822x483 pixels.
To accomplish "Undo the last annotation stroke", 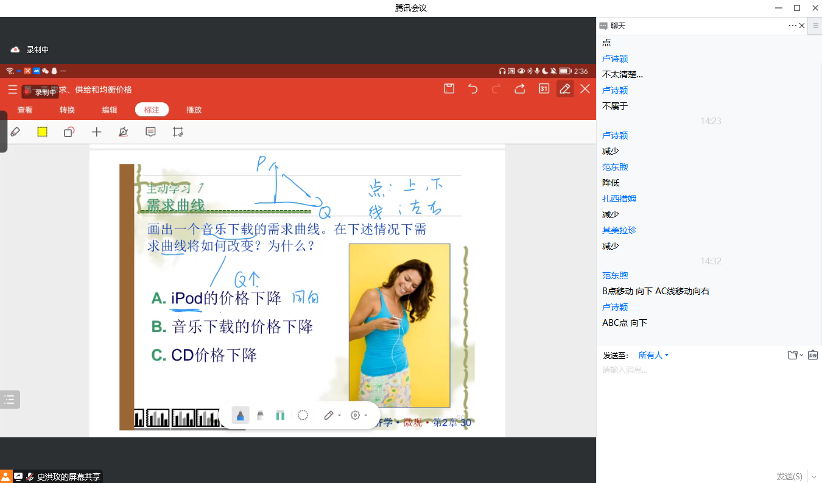I will point(473,89).
